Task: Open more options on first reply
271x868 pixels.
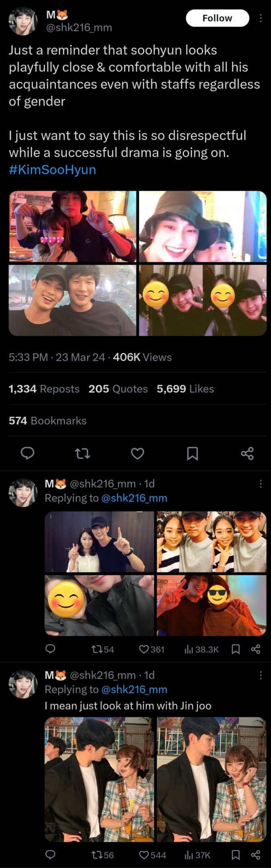Action: coord(261,484)
